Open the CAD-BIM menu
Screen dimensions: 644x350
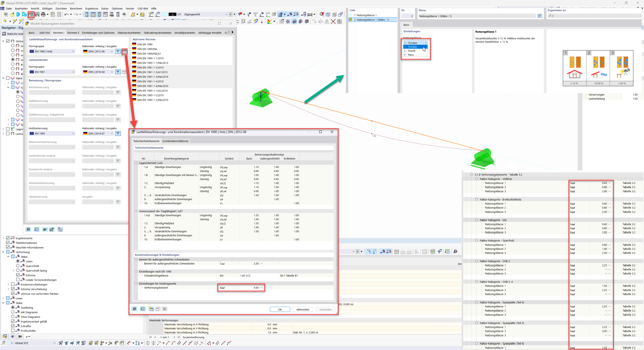pos(143,9)
